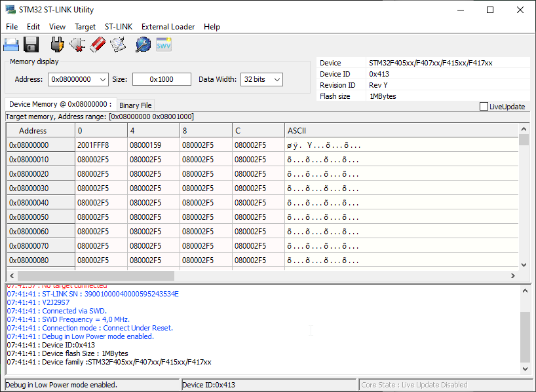Click the Rev Y revision value
This screenshot has height=392, width=536.
tap(378, 85)
